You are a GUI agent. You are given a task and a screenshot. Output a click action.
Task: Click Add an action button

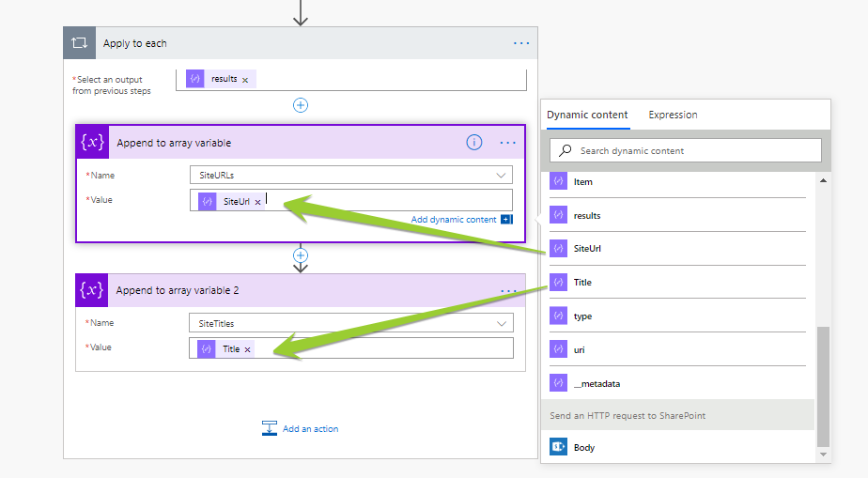point(301,429)
